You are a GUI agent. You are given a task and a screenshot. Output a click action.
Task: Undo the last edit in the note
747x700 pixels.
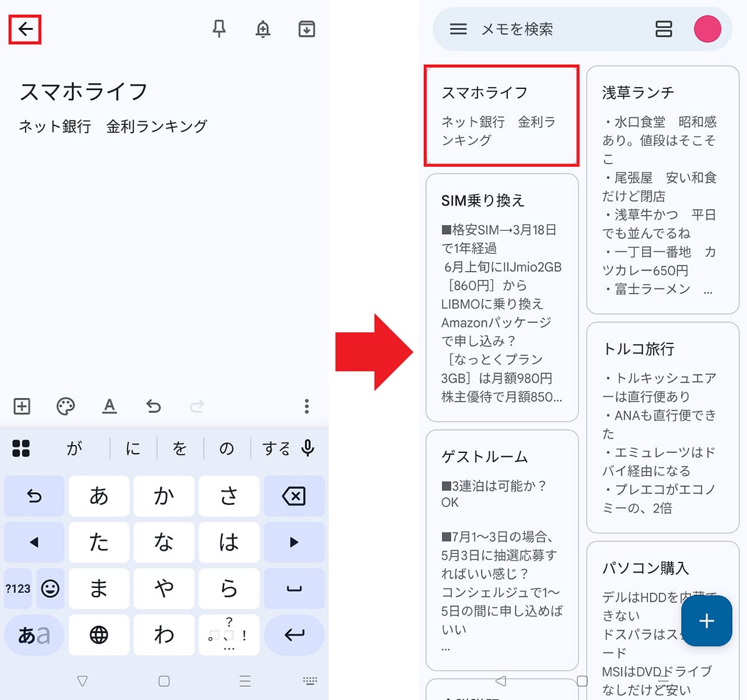point(153,406)
